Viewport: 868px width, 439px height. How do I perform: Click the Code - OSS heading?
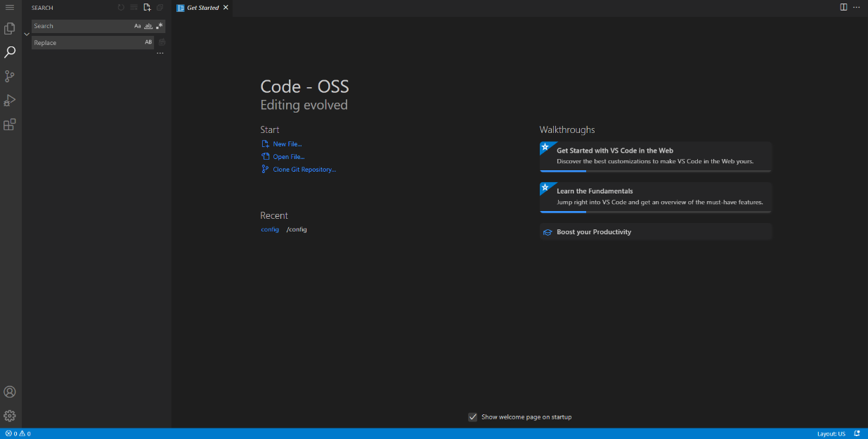[304, 87]
